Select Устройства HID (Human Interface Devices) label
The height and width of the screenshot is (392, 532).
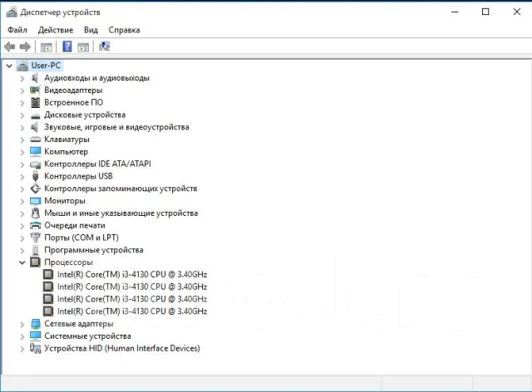point(122,348)
